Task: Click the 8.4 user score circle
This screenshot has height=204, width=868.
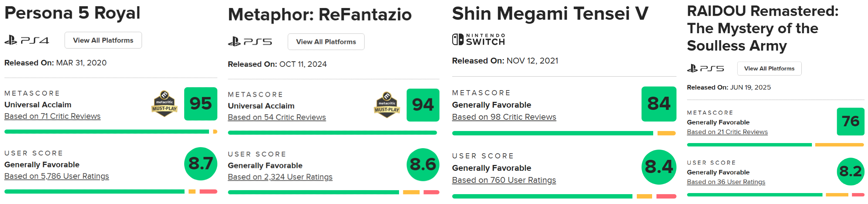Action: pyautogui.click(x=659, y=167)
